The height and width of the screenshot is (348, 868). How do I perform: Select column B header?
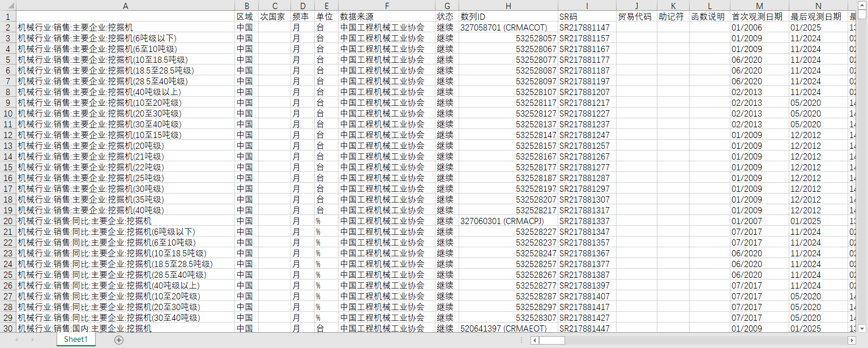[x=246, y=5]
